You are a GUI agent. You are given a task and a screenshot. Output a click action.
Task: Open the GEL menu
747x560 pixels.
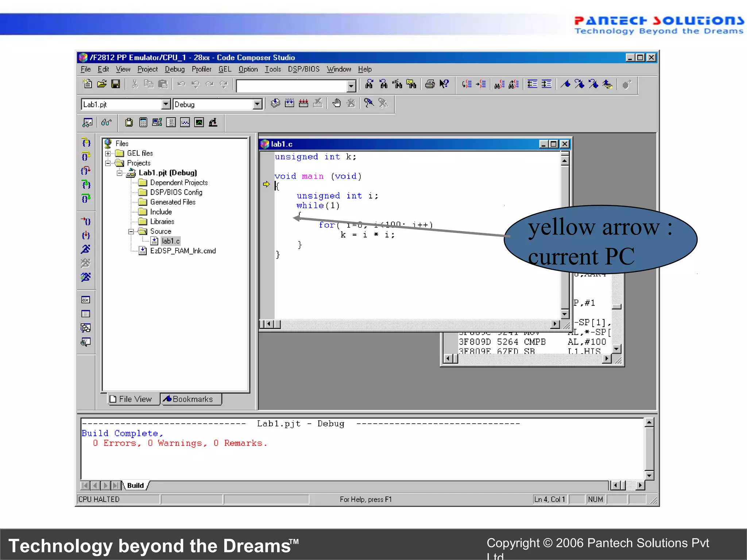(x=225, y=69)
